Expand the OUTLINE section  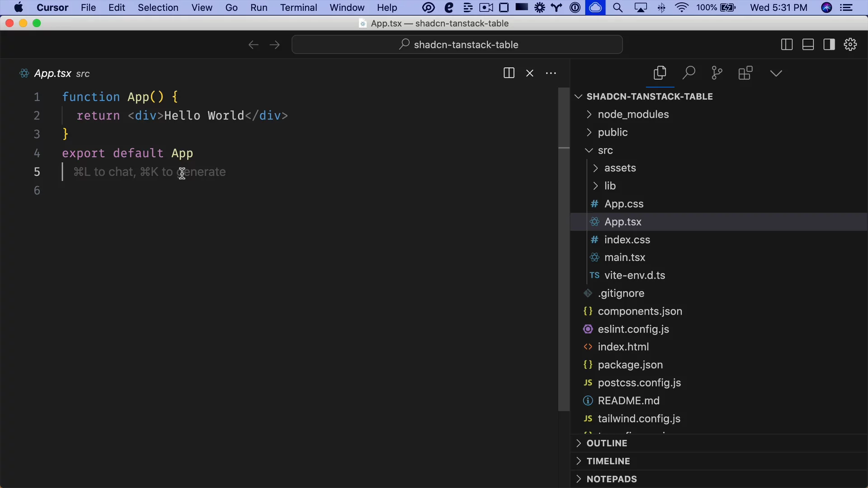[x=607, y=443]
